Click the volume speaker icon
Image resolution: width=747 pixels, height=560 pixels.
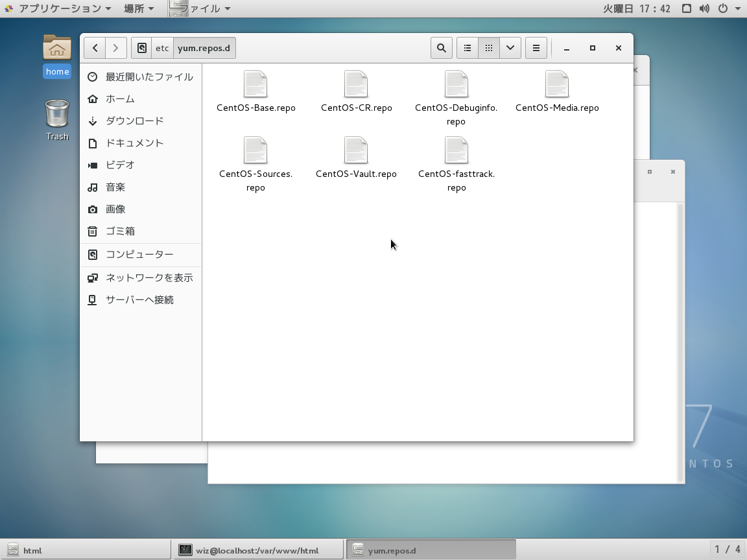(x=704, y=8)
